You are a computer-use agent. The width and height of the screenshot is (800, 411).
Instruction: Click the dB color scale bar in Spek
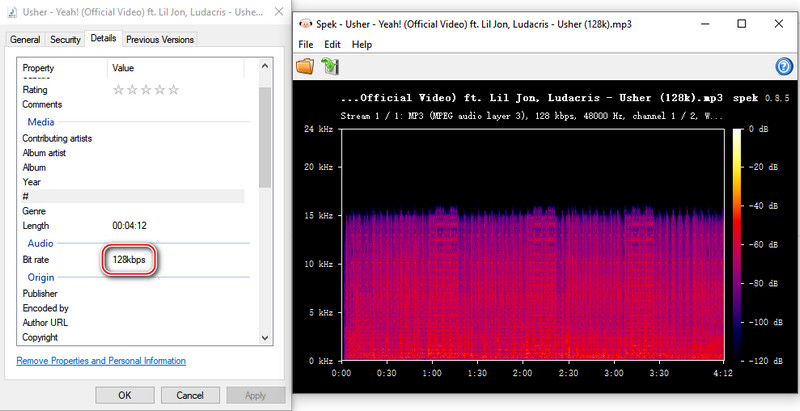coord(738,245)
